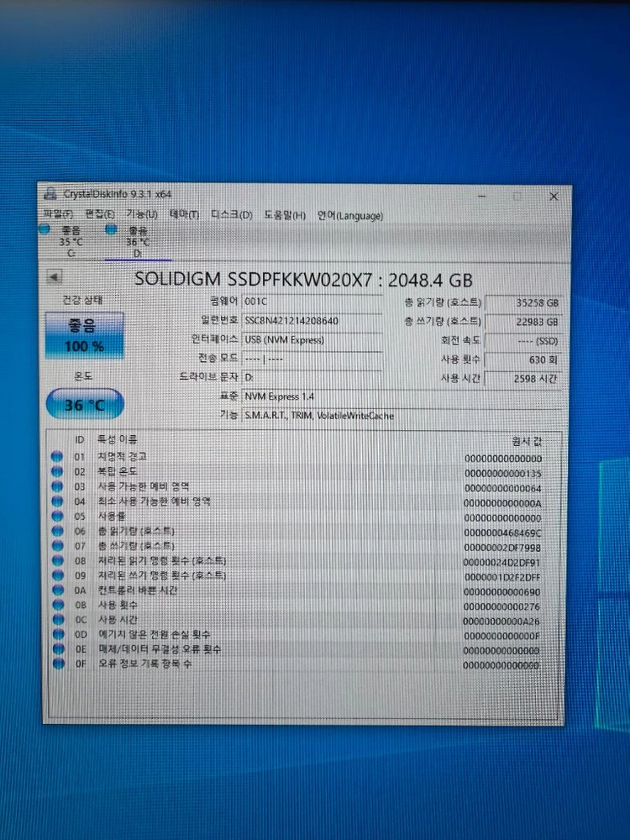Click the CrystalDiskInfo title bar app icon

50,193
